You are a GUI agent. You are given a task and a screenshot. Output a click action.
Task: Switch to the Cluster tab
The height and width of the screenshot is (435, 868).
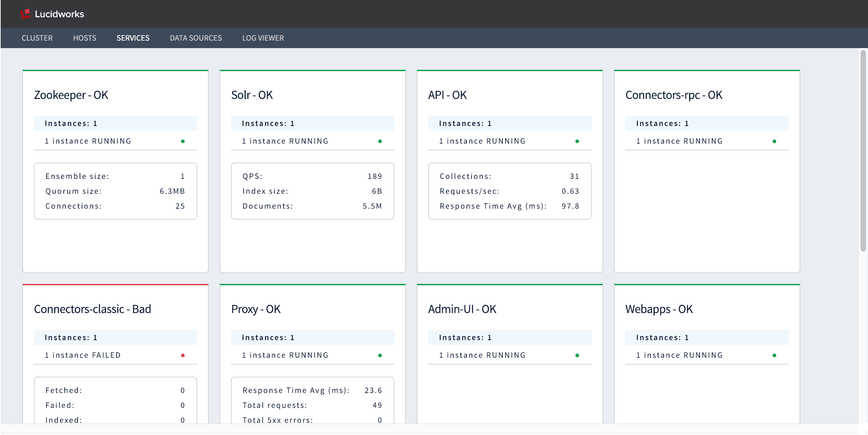coord(37,38)
